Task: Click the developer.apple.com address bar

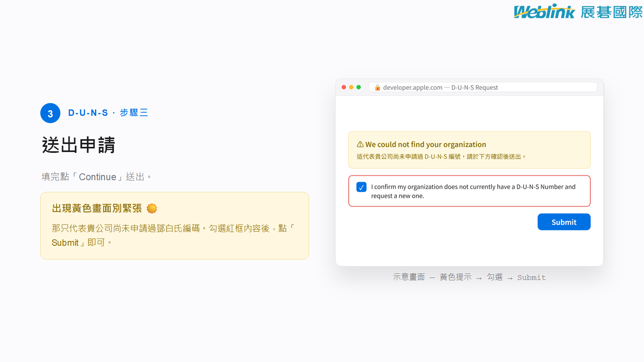Action: tap(483, 87)
